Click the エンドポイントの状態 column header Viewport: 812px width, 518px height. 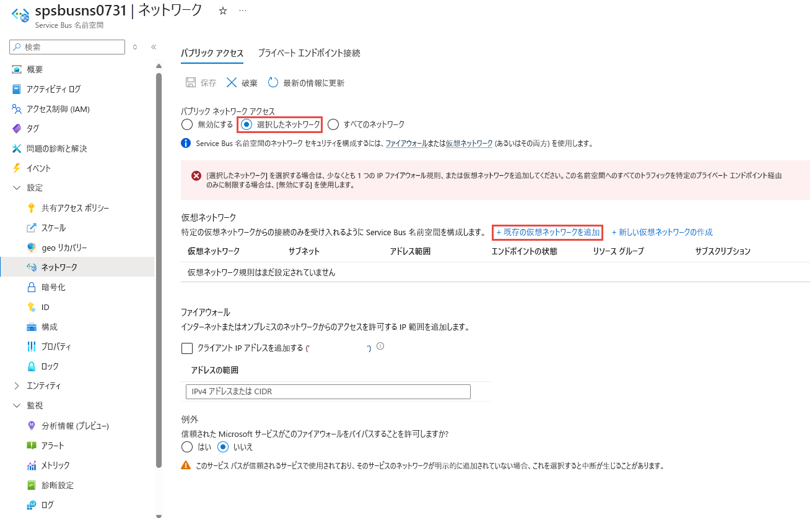(524, 251)
